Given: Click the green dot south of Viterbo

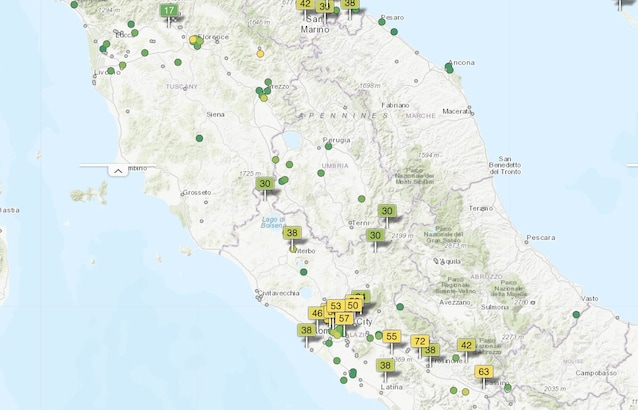Looking at the screenshot, I should coord(304,272).
